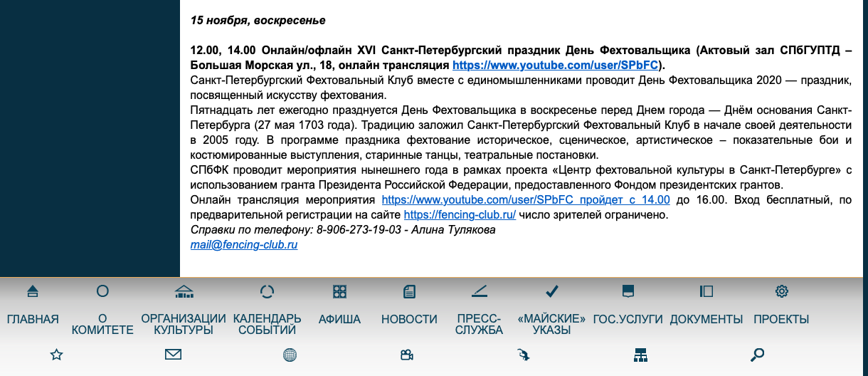
Task: Click the building icon above Организации культуры
Action: coord(184,291)
